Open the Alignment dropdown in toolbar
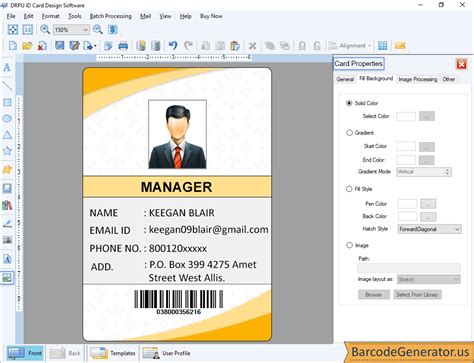Viewport: 474px width, 363px height. pyautogui.click(x=350, y=46)
